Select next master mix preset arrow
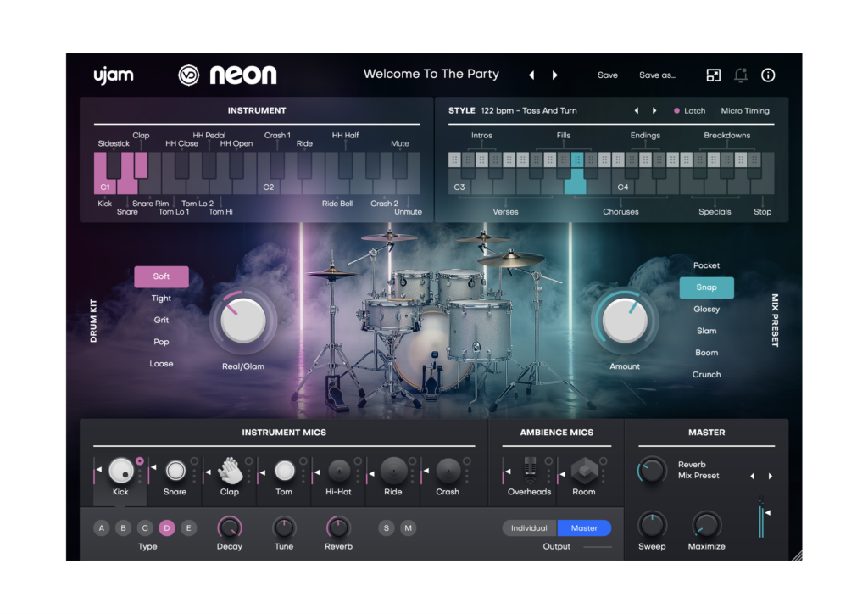Image resolution: width=868 pixels, height=614 pixels. point(770,476)
